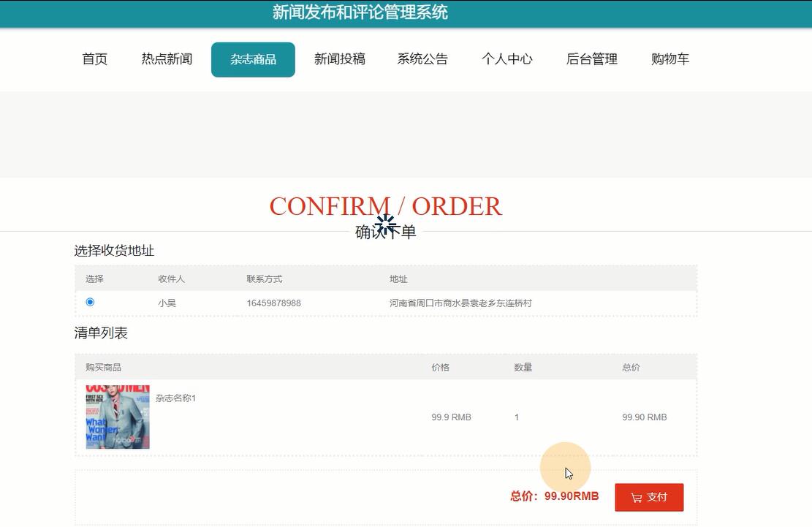
Task: Select the address radio button for 小吴
Action: tap(90, 302)
